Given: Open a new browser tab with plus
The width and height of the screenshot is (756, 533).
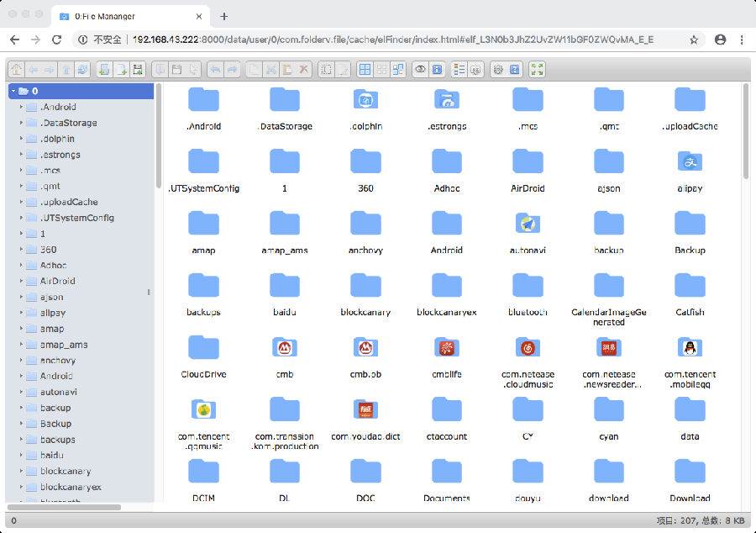Looking at the screenshot, I should pyautogui.click(x=223, y=17).
